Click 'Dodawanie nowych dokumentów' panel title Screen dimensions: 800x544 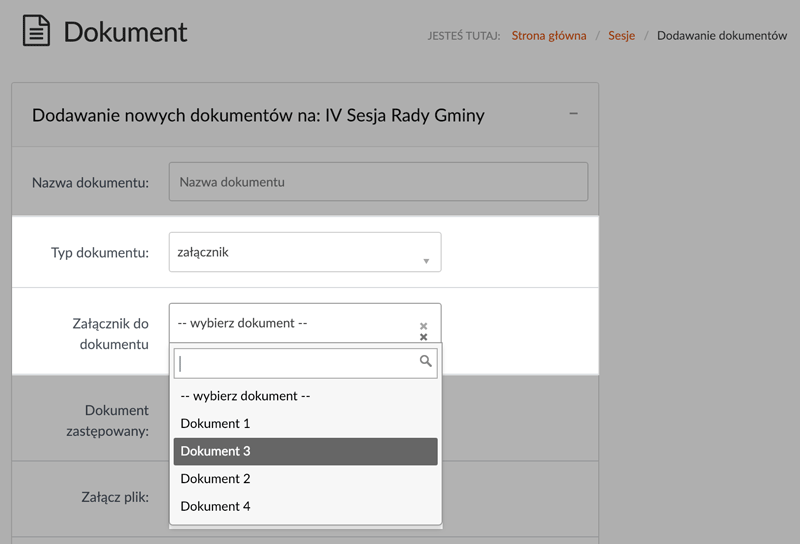pos(258,115)
